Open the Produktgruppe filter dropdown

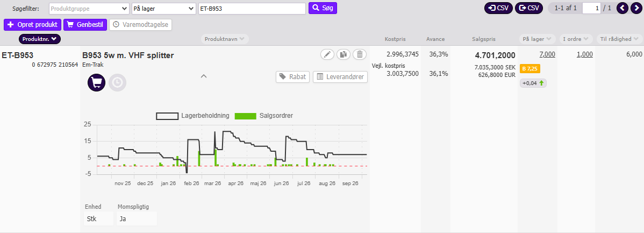[89, 8]
